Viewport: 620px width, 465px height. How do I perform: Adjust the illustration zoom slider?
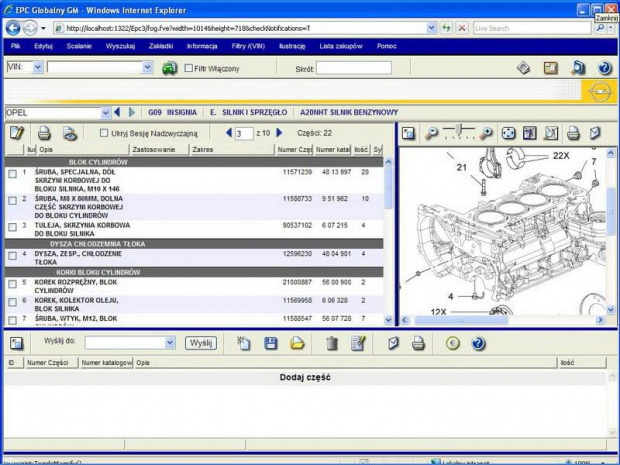point(458,130)
